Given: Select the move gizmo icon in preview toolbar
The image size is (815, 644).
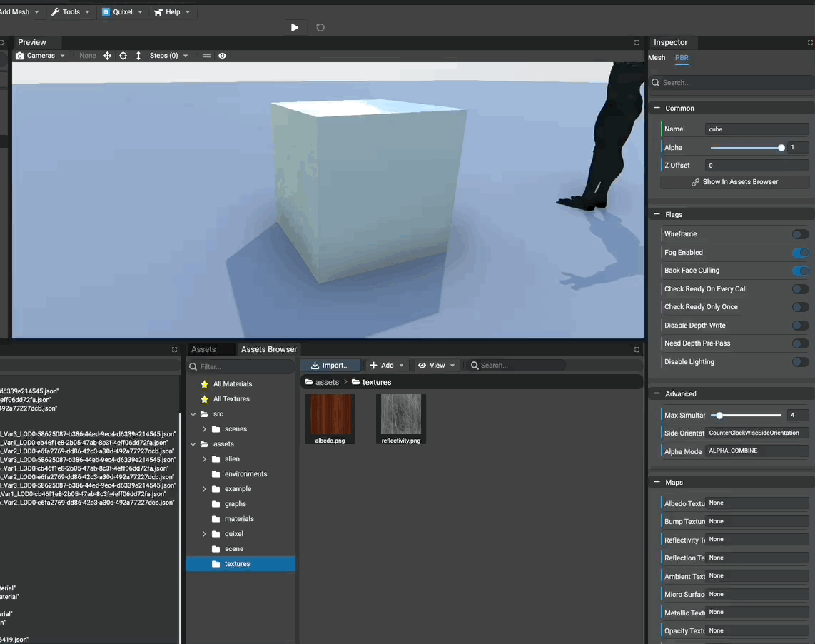Looking at the screenshot, I should pos(107,55).
